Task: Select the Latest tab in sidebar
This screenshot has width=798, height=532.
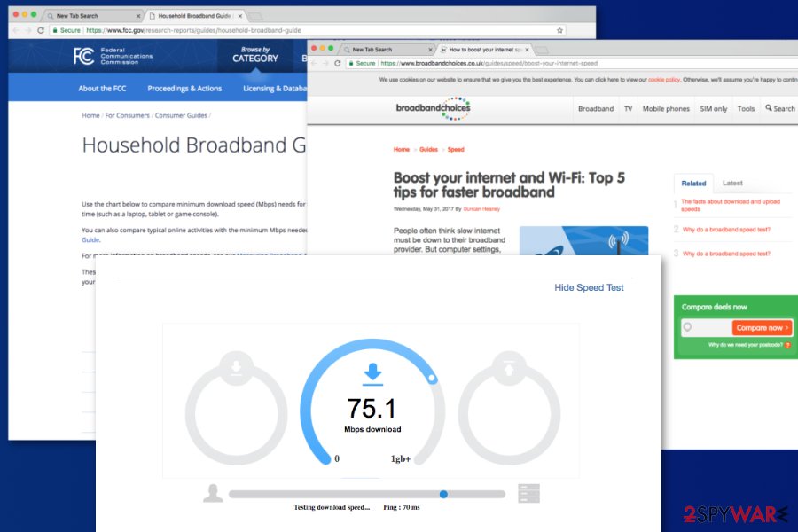Action: (x=732, y=183)
